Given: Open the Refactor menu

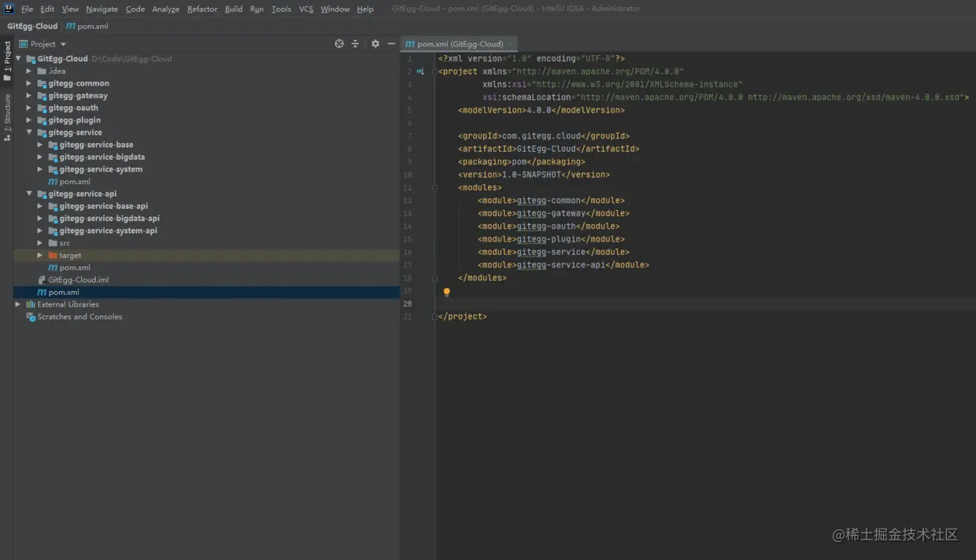Looking at the screenshot, I should click(x=201, y=9).
